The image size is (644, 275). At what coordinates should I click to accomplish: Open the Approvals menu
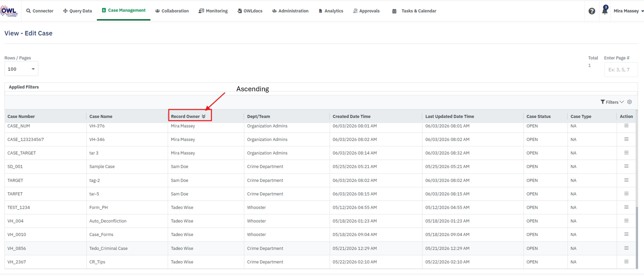tap(366, 11)
